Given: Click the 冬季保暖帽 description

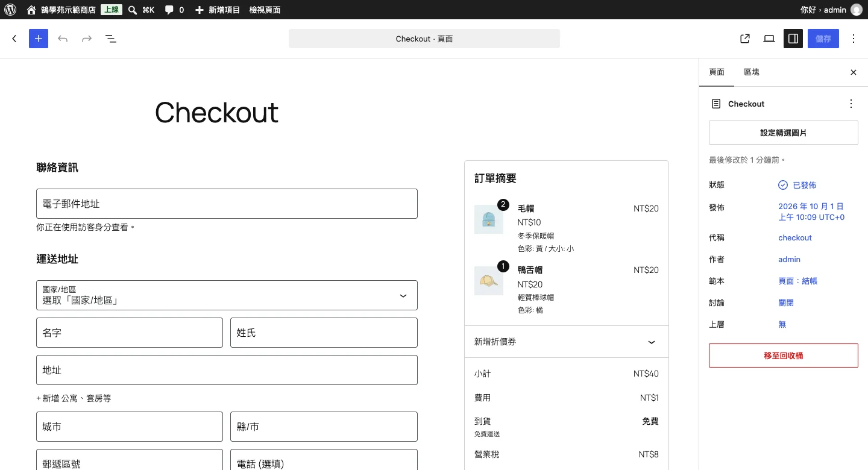Looking at the screenshot, I should [536, 236].
